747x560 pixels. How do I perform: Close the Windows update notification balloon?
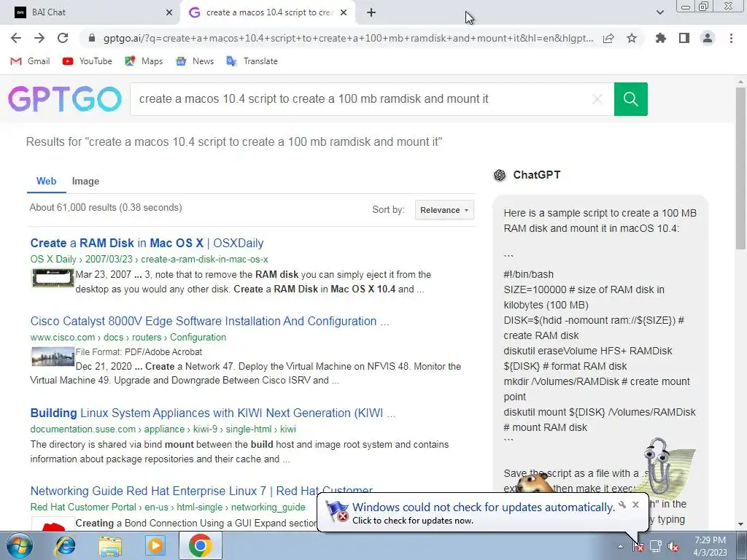point(635,505)
